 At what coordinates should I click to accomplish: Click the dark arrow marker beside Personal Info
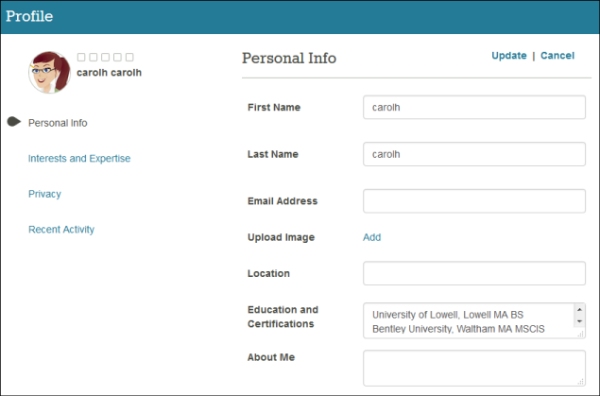coord(14,122)
